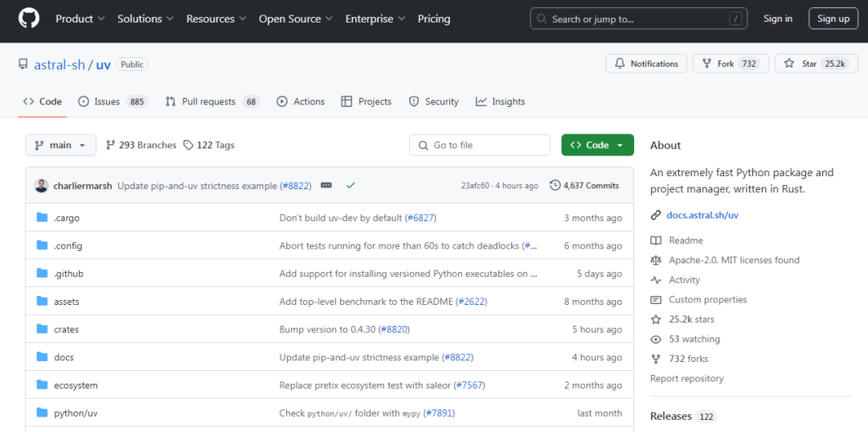Click the folder icon beside ecosystem
868x432 pixels.
pos(42,384)
